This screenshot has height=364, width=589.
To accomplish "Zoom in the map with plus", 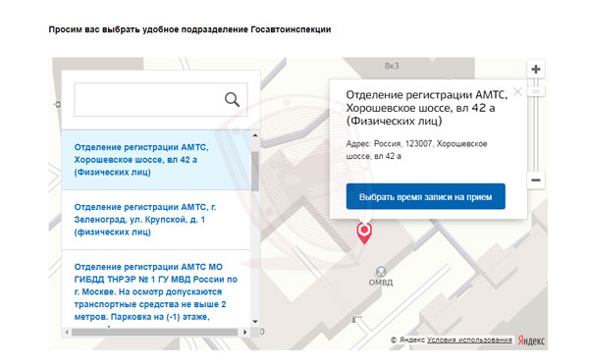I will point(536,69).
